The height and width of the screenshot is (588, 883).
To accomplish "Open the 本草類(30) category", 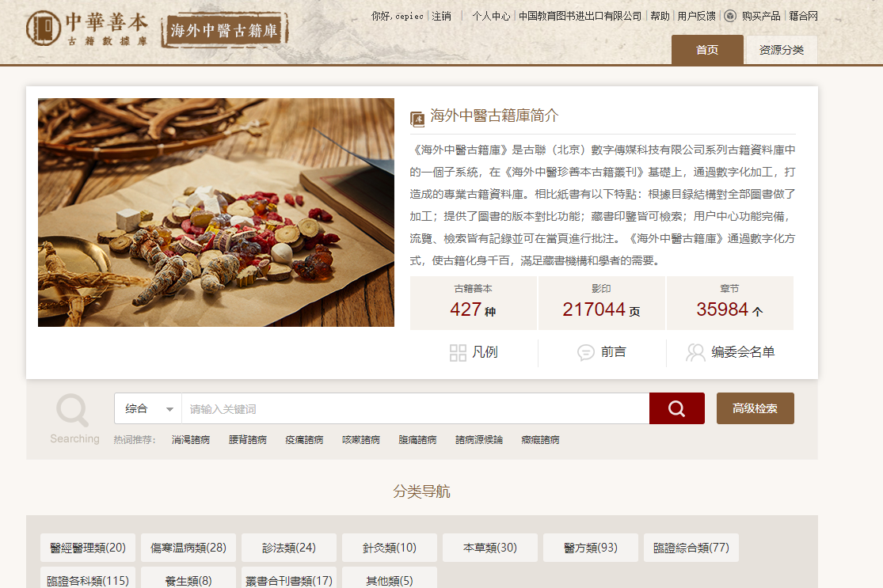I will pyautogui.click(x=490, y=548).
